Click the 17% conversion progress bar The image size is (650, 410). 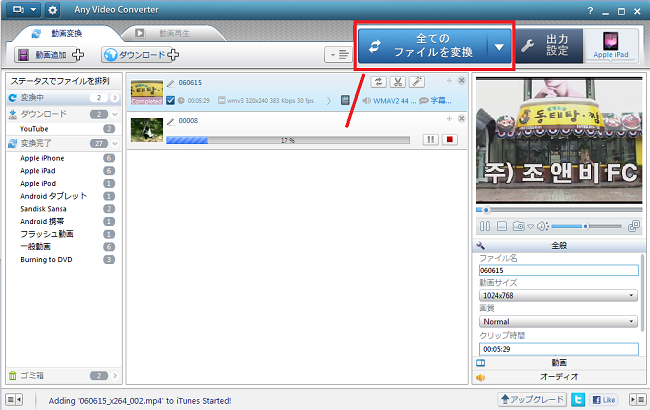click(288, 141)
